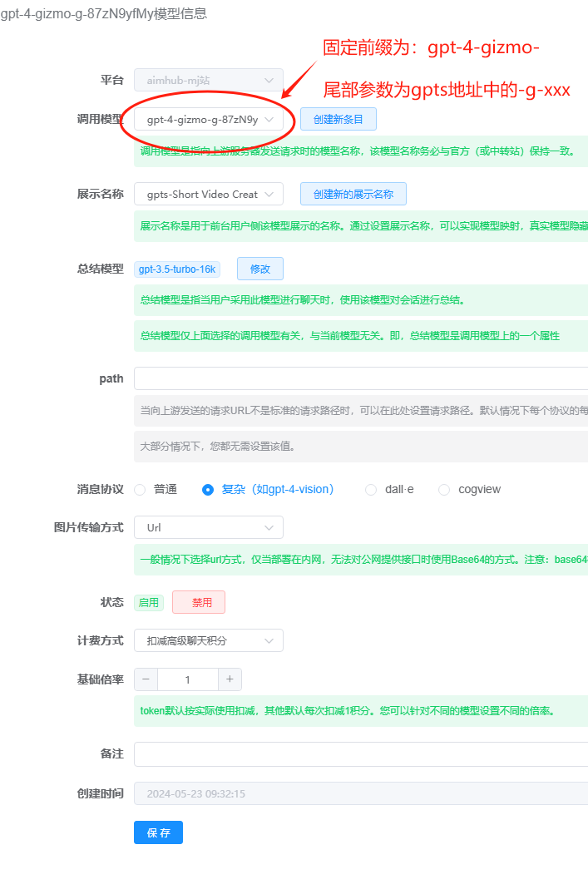Screen dimensions: 588x894
Task: Click the 修改 button for 总结模型
Action: [260, 269]
